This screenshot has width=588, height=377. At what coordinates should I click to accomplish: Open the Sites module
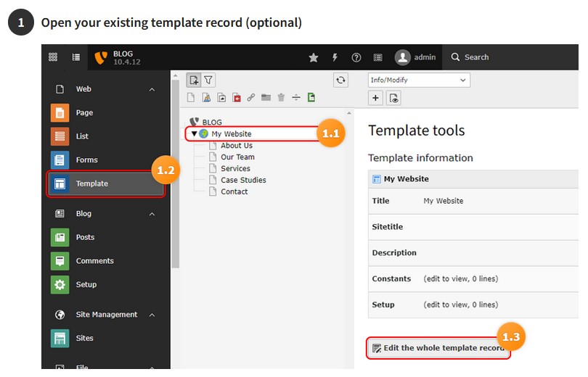point(105,338)
